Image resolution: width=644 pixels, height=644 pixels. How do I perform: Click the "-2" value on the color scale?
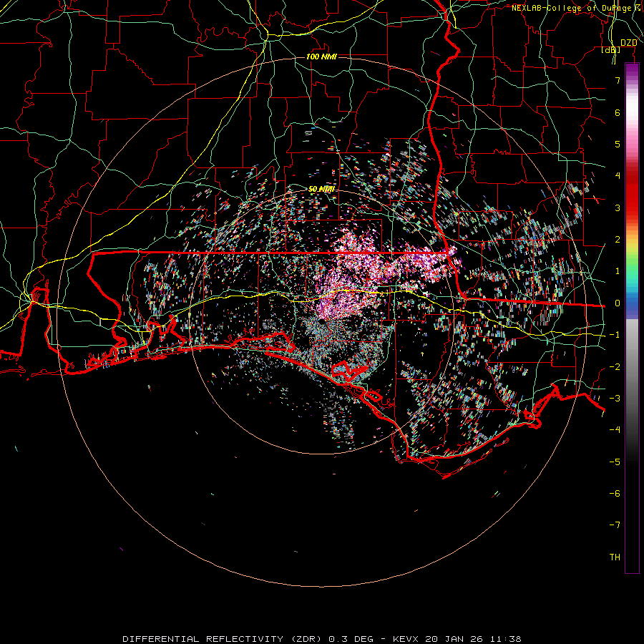[x=615, y=367]
